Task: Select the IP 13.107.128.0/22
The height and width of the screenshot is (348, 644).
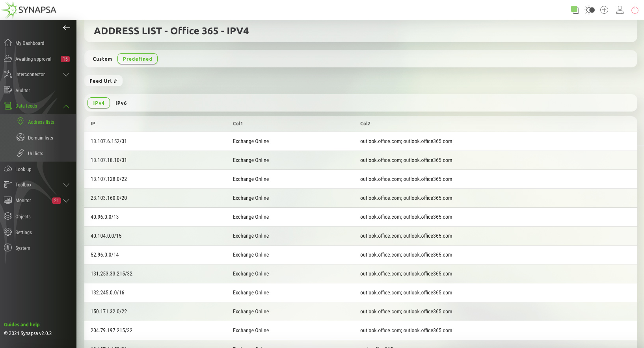Action: click(x=109, y=179)
